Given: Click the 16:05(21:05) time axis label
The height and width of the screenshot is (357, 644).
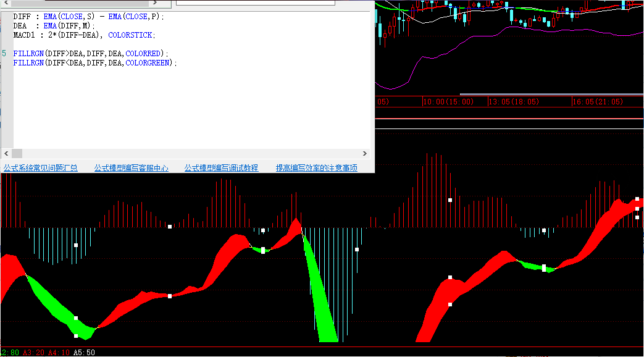Looking at the screenshot, I should [598, 101].
